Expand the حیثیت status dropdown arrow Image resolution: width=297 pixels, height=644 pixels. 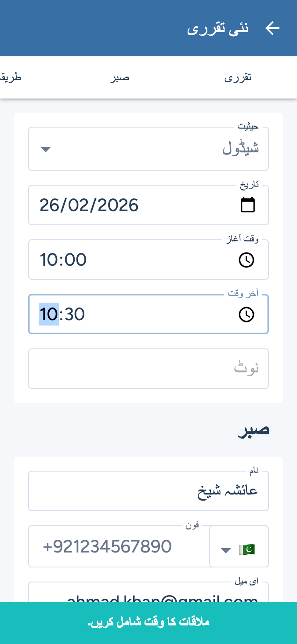tap(46, 149)
